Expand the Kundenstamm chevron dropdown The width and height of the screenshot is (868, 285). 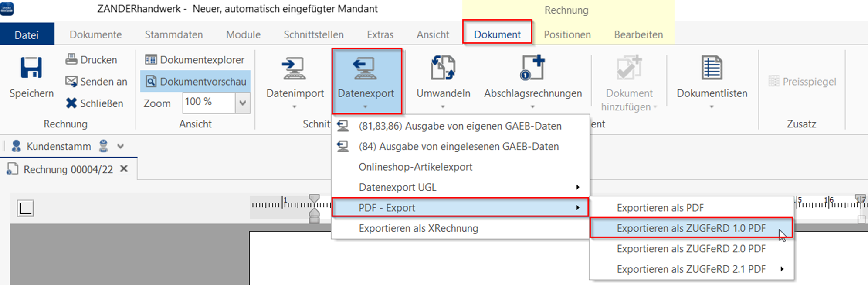click(x=121, y=146)
